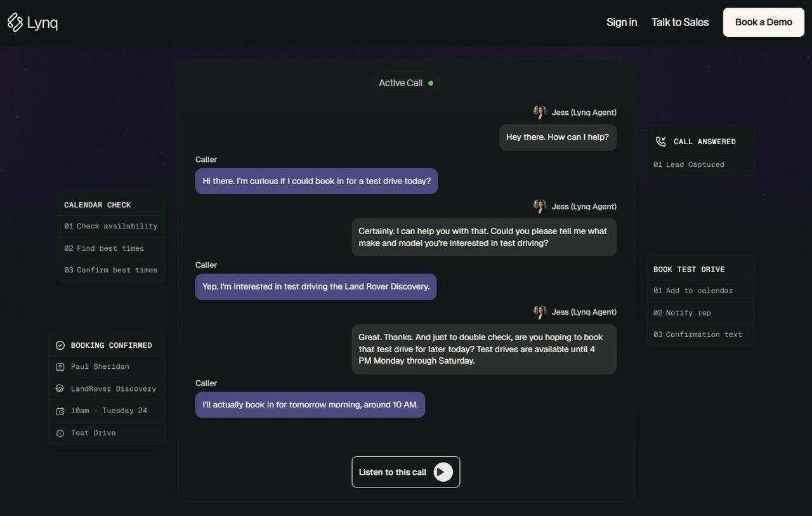Screen dimensions: 812x516
Task: Click the Book a Demo button
Action: tap(764, 22)
